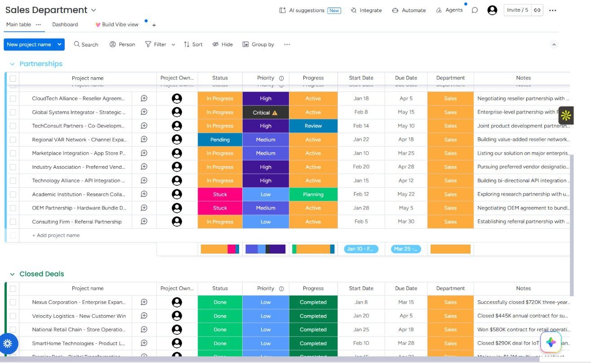
Task: Add update to CloudTech Alliance row
Action: click(144, 98)
